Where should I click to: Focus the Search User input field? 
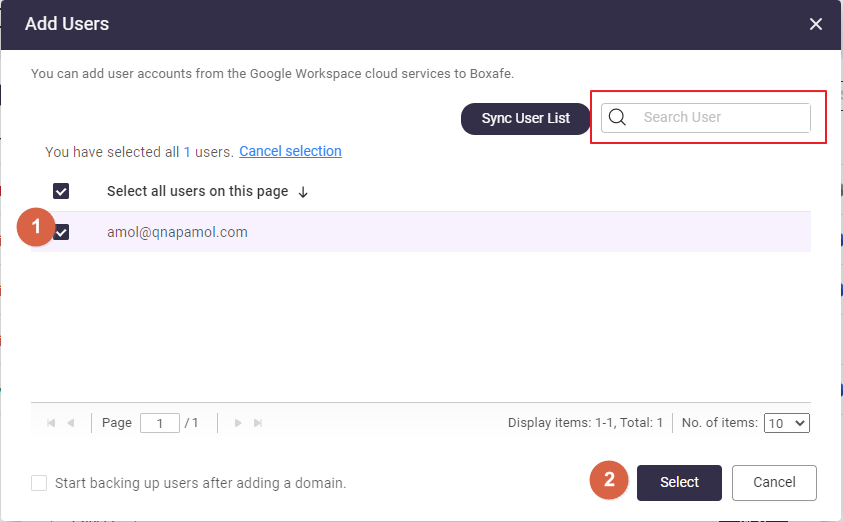pyautogui.click(x=722, y=117)
